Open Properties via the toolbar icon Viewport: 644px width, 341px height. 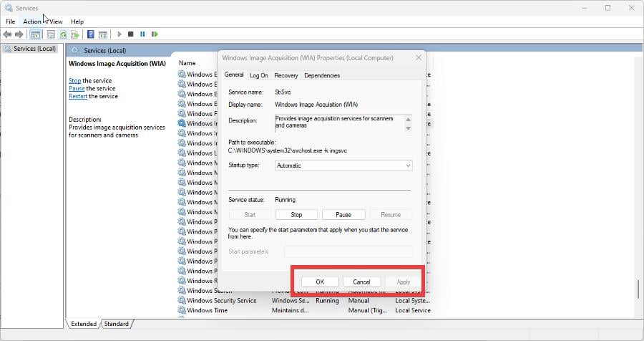coord(51,34)
